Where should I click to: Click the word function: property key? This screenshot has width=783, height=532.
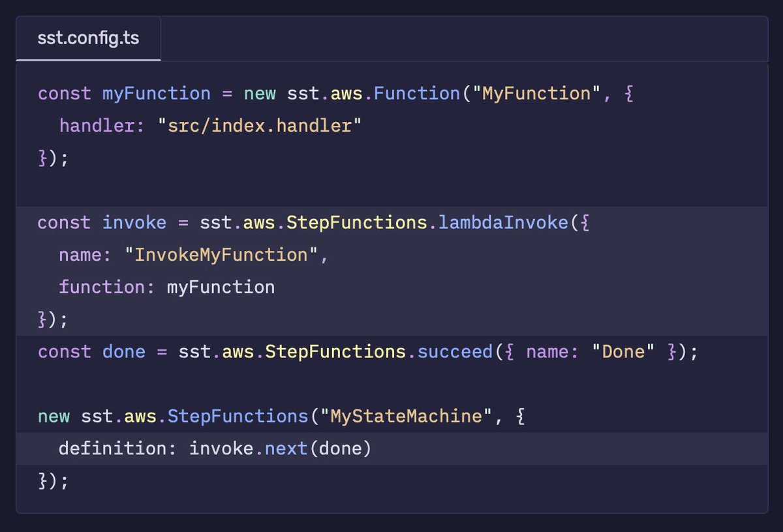pos(107,287)
